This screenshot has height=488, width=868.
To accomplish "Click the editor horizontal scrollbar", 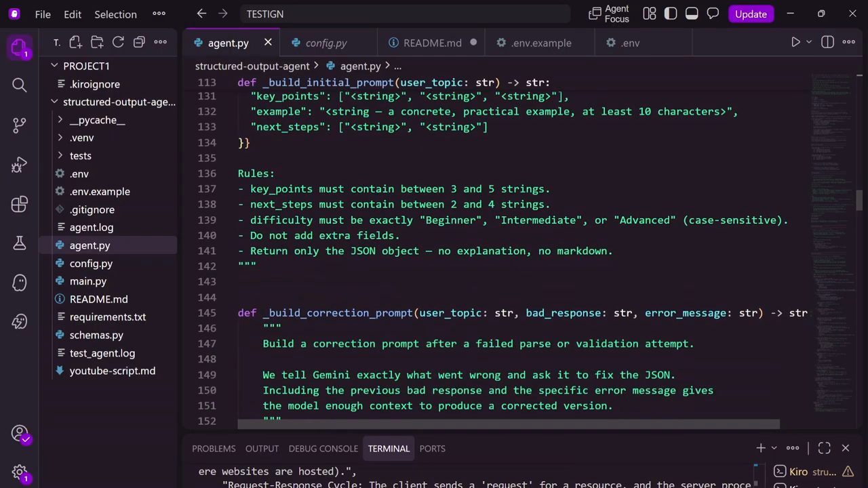I will pos(509,424).
